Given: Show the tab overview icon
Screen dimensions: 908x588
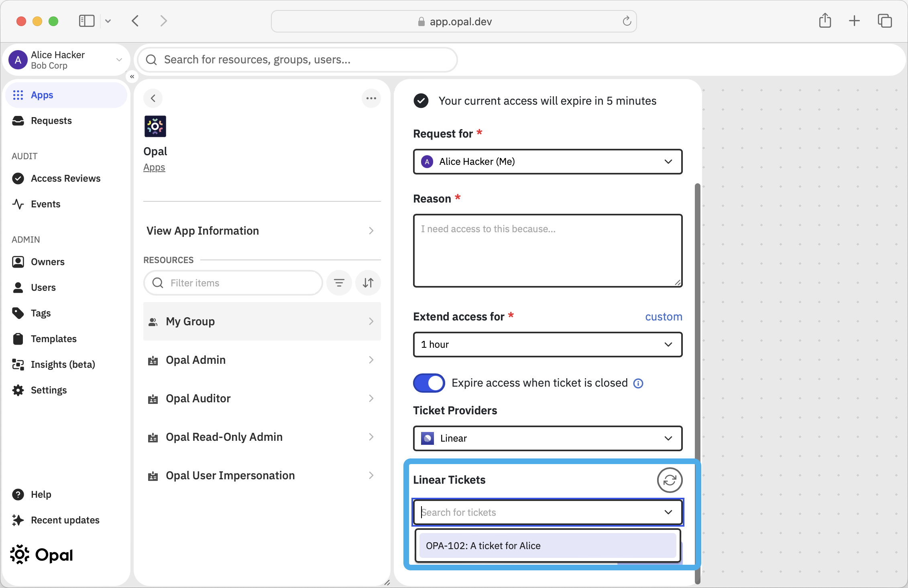Looking at the screenshot, I should [x=885, y=21].
